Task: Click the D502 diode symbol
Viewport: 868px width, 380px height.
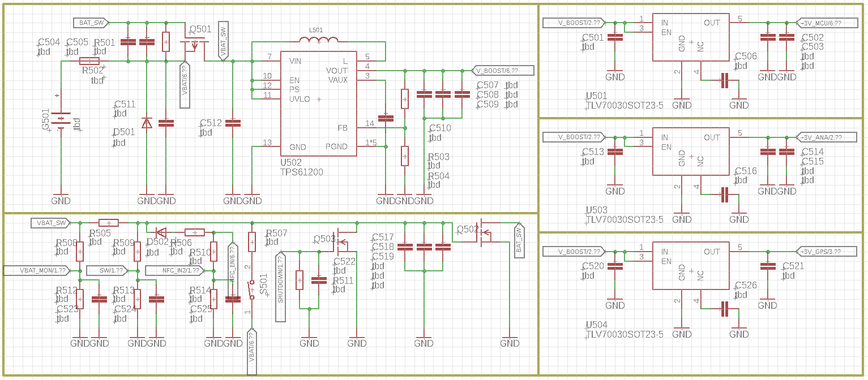Action: point(161,232)
